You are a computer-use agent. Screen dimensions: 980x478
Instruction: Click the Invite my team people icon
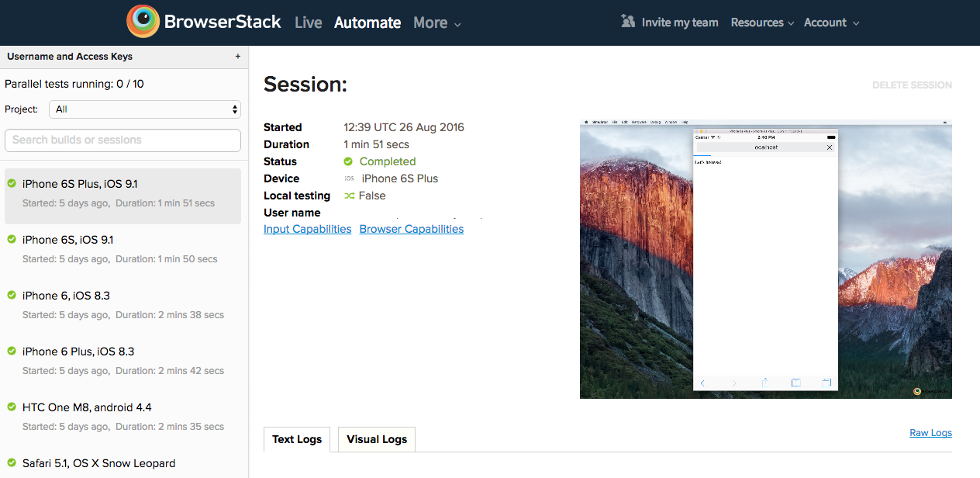pos(628,22)
